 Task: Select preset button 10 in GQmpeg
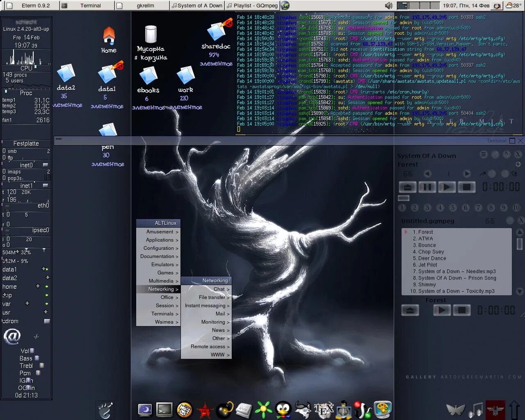(x=516, y=208)
